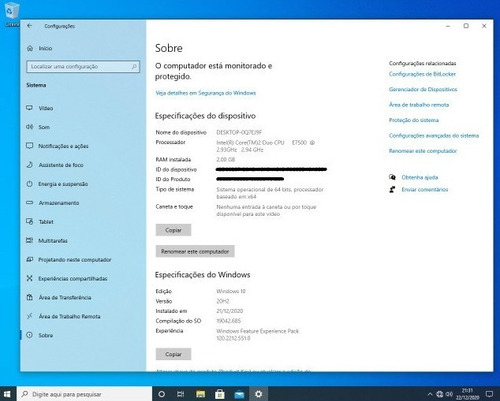
Task: Click Copiar under device specifications
Action: click(173, 230)
